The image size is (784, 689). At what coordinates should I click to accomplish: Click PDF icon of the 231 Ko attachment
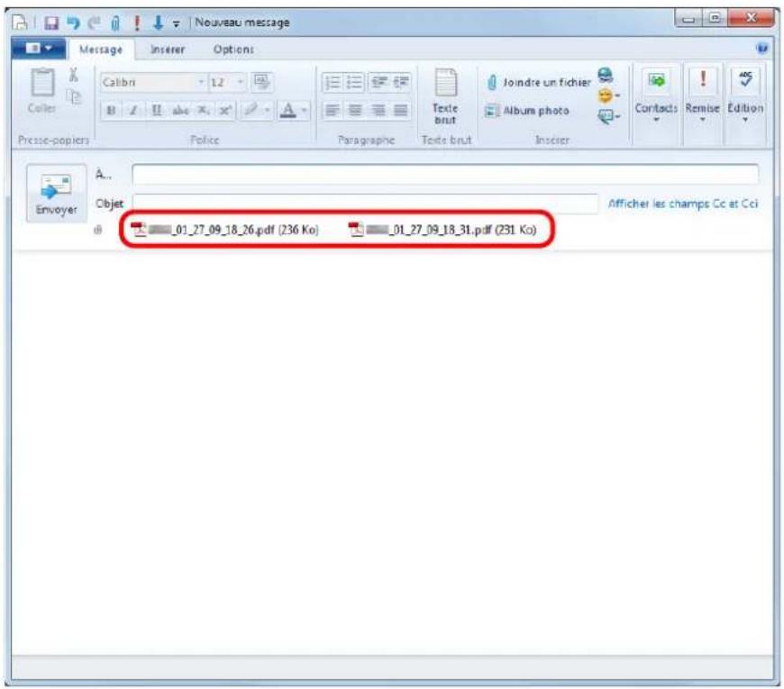click(x=356, y=230)
